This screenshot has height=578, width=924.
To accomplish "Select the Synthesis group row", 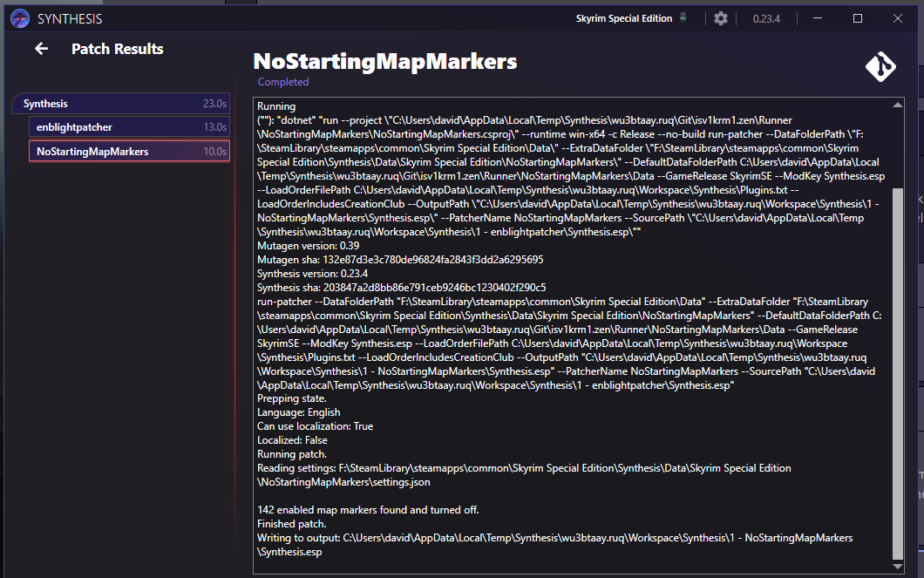I will [x=121, y=103].
